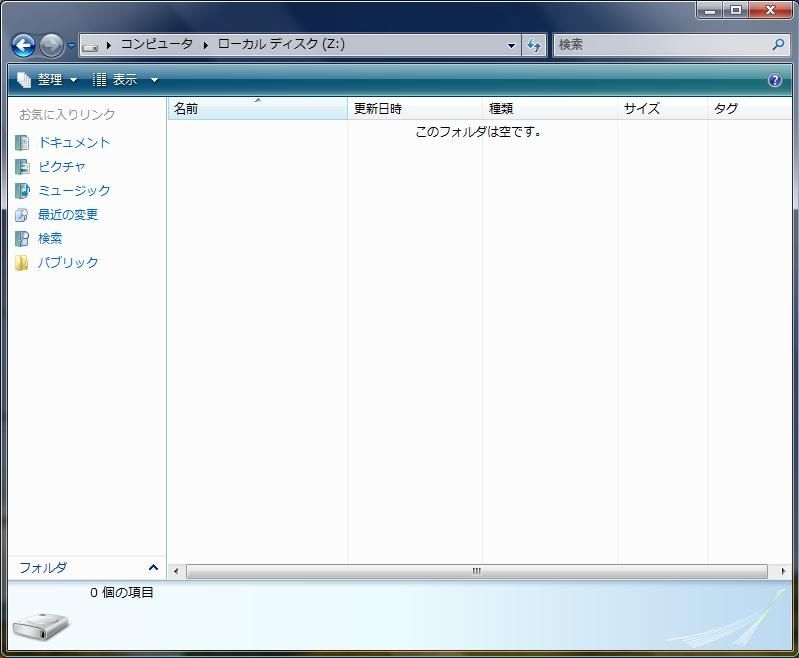Select コンピュータ in the address path
Viewport: 799px width, 658px height.
pyautogui.click(x=156, y=44)
